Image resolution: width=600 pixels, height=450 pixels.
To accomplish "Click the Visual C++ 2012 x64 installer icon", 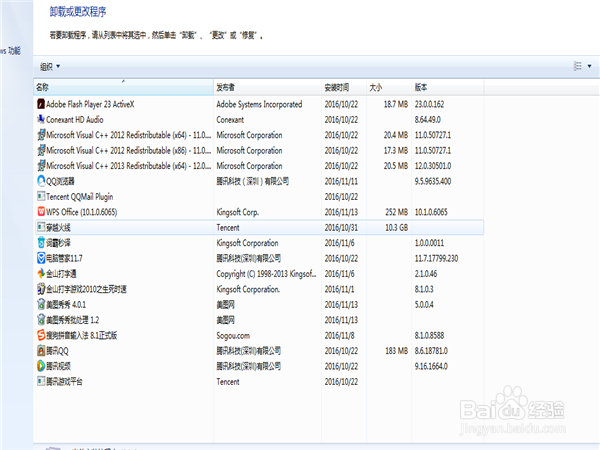I will click(41, 135).
